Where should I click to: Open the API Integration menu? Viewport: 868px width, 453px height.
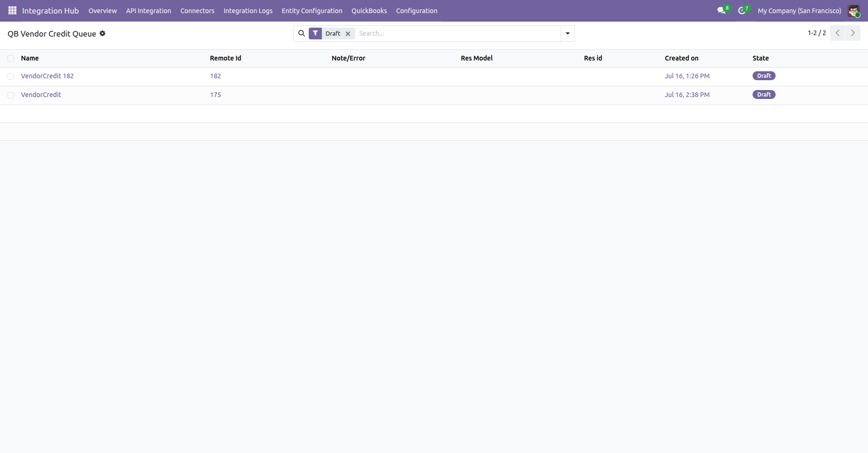(x=148, y=11)
